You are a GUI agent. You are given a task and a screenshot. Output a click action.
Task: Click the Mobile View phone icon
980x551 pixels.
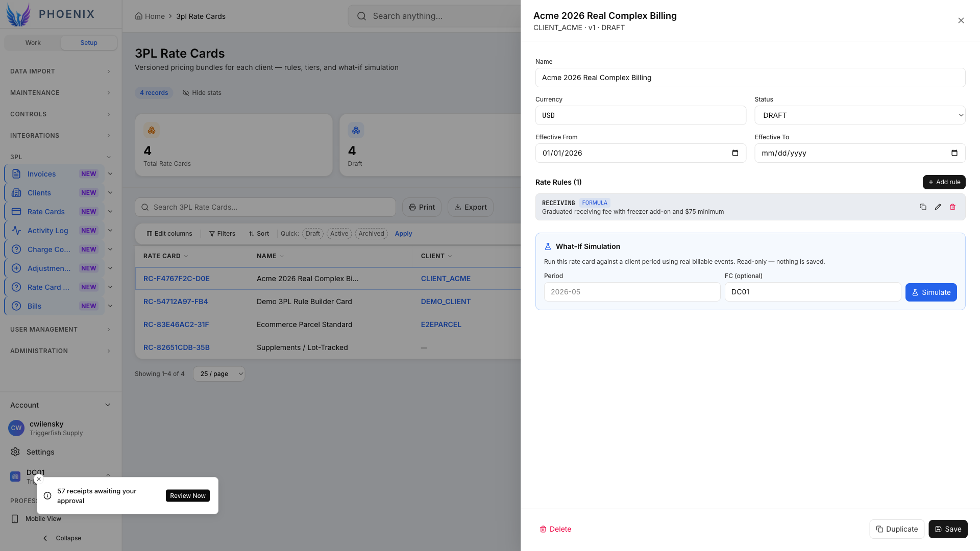pos(15,519)
